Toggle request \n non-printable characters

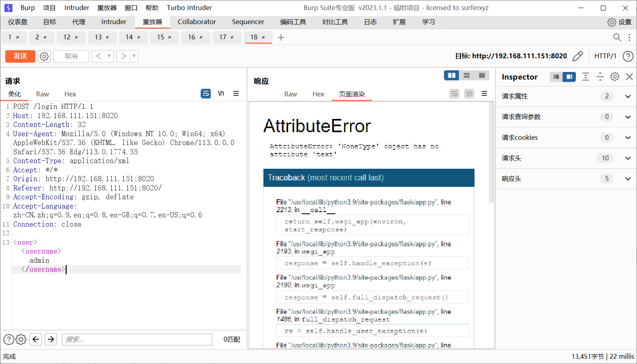221,94
